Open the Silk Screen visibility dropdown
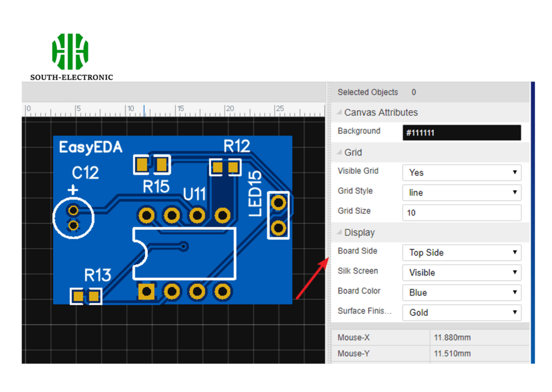The image size is (552, 392). (x=461, y=272)
